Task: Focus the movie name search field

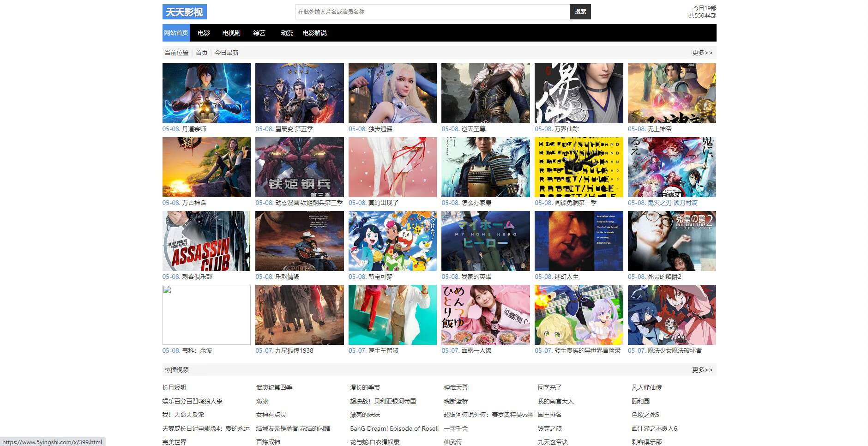Action: tap(433, 12)
